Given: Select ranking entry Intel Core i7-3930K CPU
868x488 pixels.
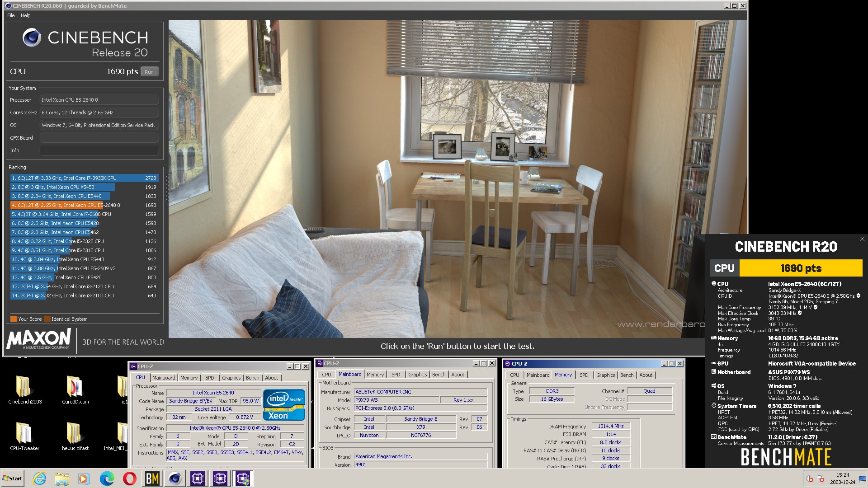Looking at the screenshot, I should click(x=84, y=178).
